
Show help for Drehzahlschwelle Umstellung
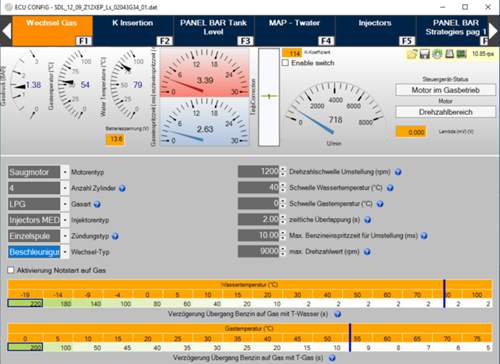[x=398, y=172]
